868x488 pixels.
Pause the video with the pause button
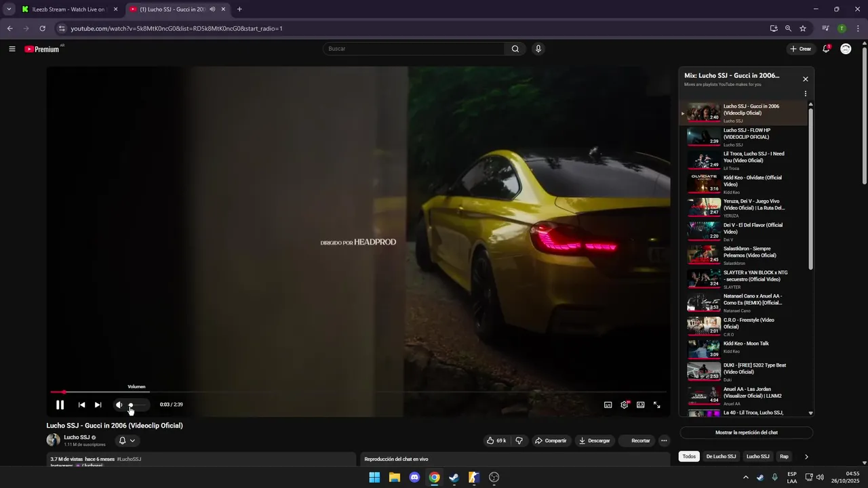click(x=60, y=405)
